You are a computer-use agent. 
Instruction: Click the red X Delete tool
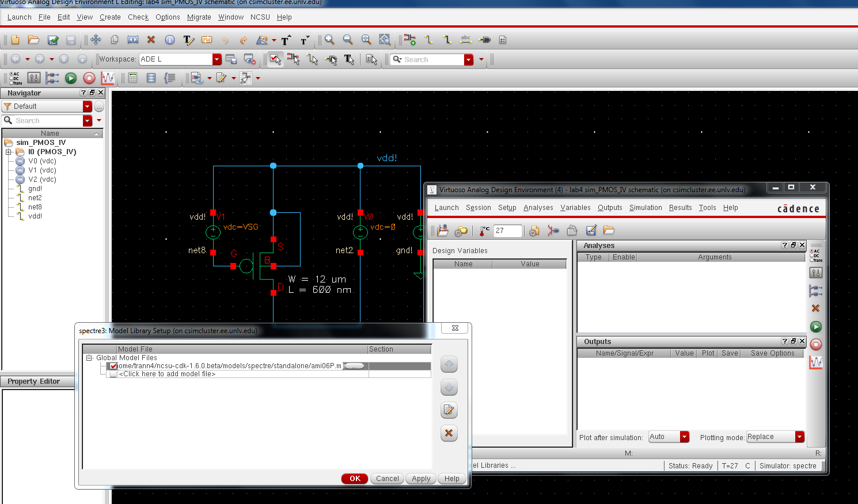click(x=151, y=40)
